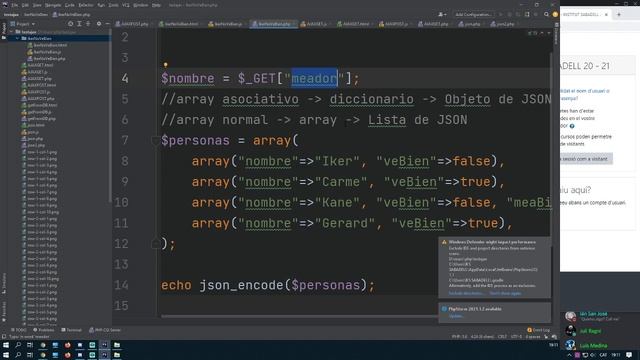
Task: Select AAAGET.html in the project tree
Action: [38, 65]
